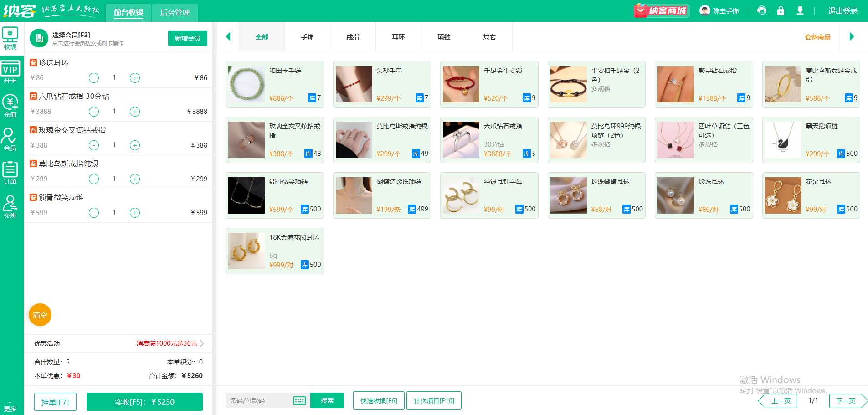Increase quantity of 六爪钻石戒指 30分钻
The width and height of the screenshot is (868, 415).
click(x=135, y=112)
